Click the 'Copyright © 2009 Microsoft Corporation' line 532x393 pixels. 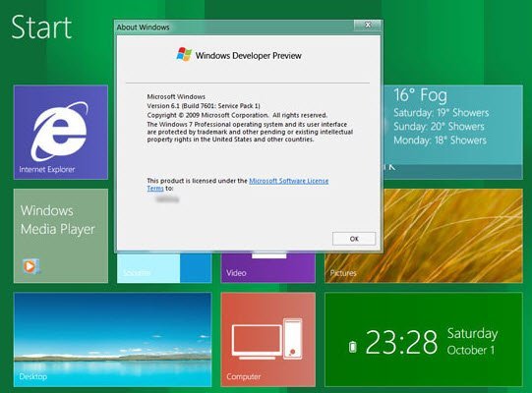237,115
